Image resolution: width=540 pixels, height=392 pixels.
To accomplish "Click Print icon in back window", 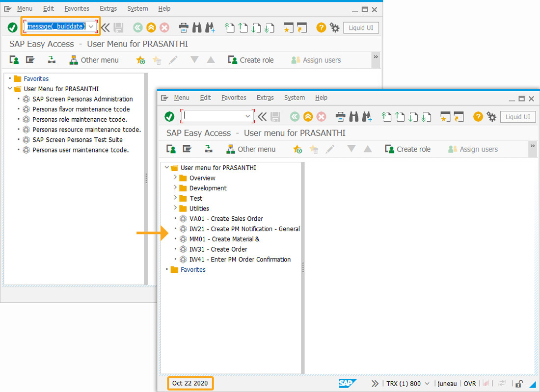I will point(184,27).
